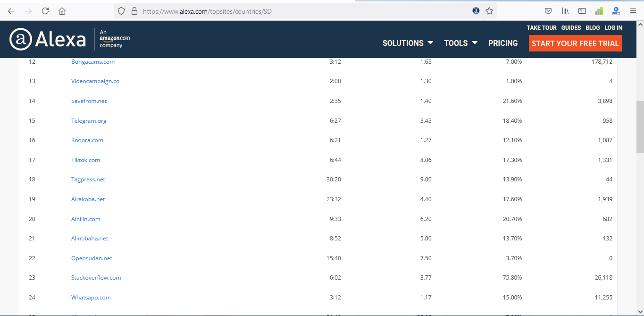Screen dimensions: 644x316
Task: Visit the BLOG link
Action: (593, 28)
